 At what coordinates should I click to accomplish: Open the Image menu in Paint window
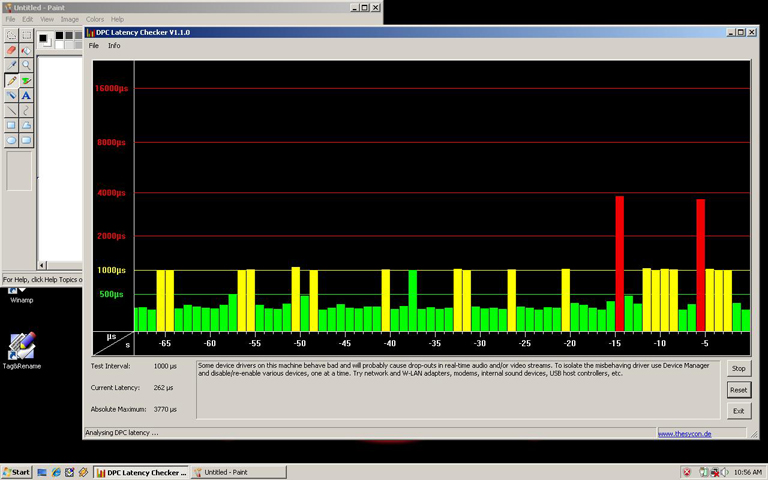coord(70,19)
